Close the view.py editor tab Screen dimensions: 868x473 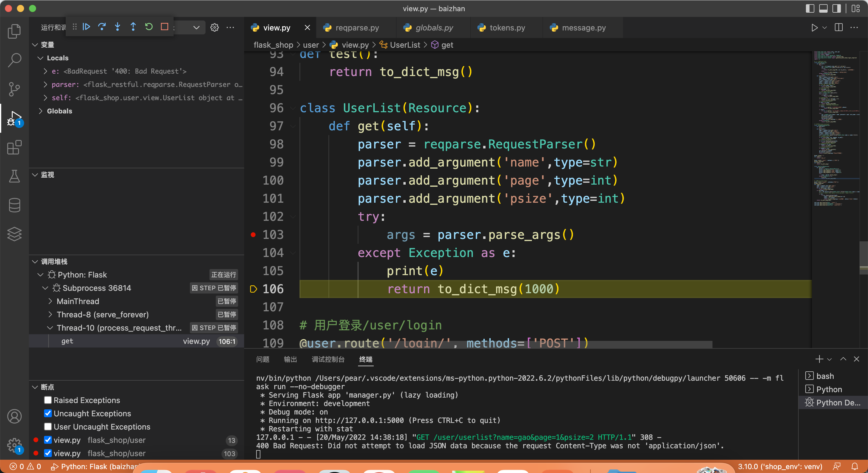pos(307,28)
